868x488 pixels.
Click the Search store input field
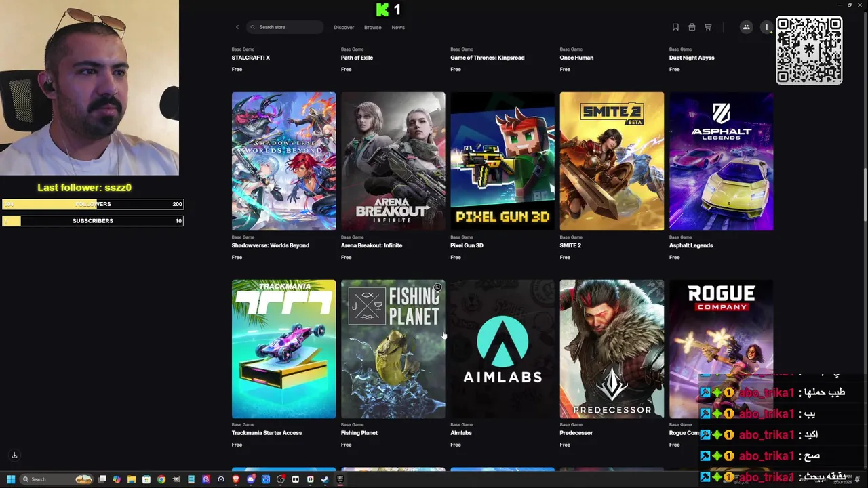(x=285, y=27)
